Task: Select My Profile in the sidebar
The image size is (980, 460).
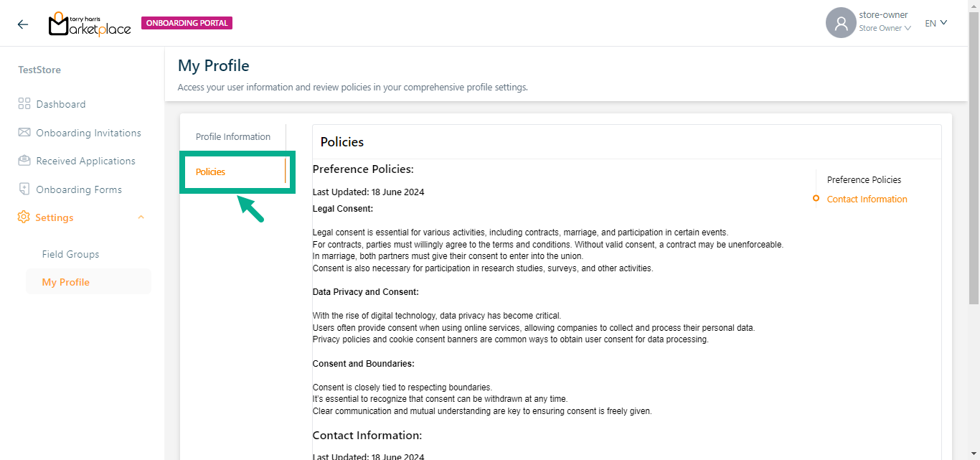Action: [66, 282]
